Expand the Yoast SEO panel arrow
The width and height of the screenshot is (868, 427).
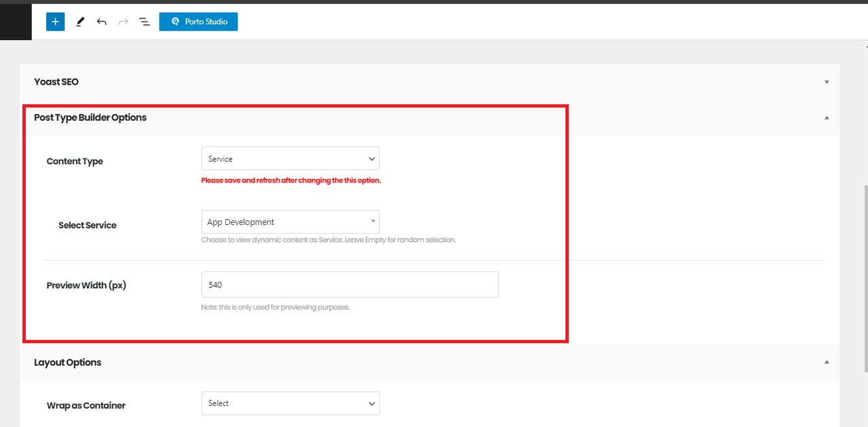click(x=827, y=82)
